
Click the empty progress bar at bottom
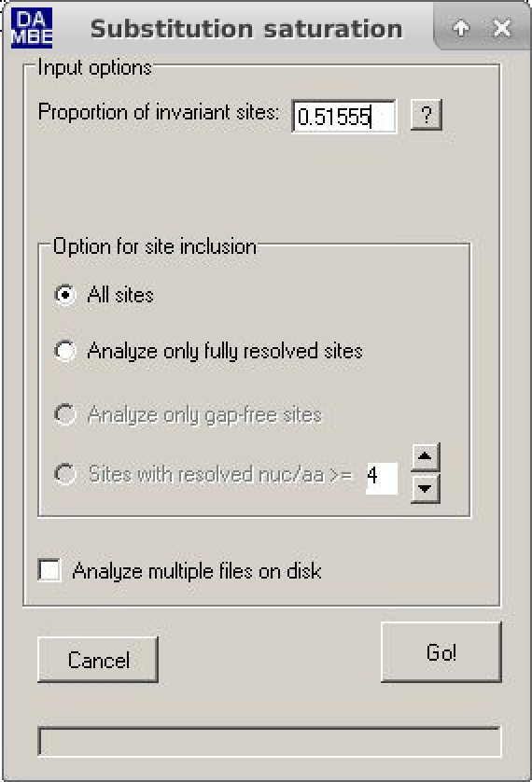click(x=269, y=742)
